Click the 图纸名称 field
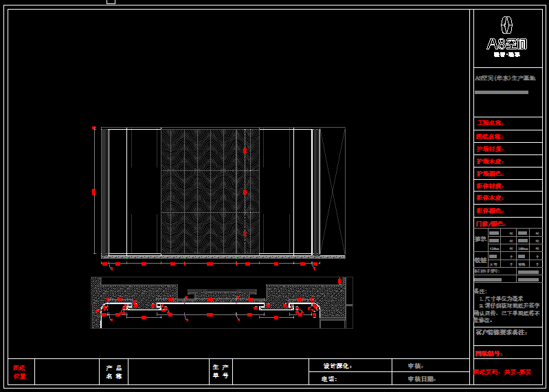 click(x=507, y=137)
